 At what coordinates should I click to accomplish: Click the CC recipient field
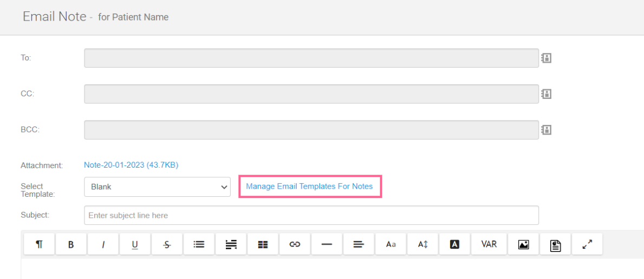(311, 94)
